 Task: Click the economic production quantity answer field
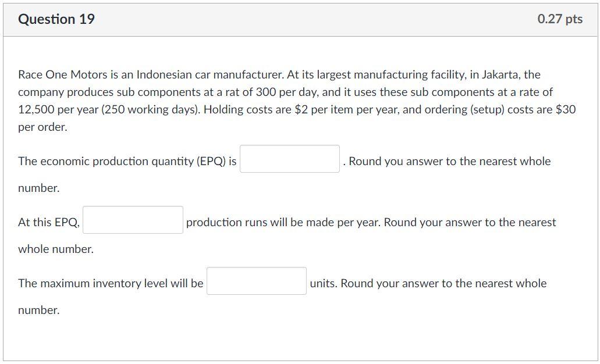(290, 159)
